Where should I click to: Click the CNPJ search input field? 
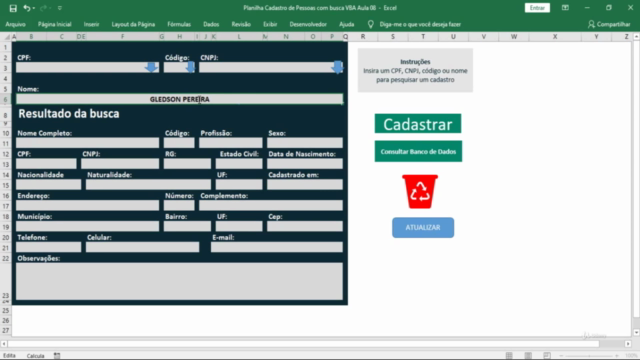271,68
